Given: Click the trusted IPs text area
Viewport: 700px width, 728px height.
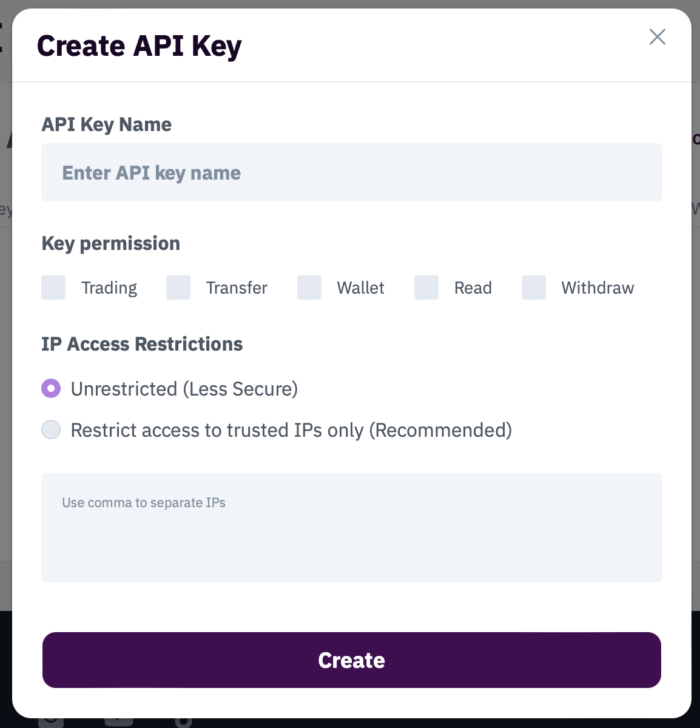Looking at the screenshot, I should (x=351, y=527).
